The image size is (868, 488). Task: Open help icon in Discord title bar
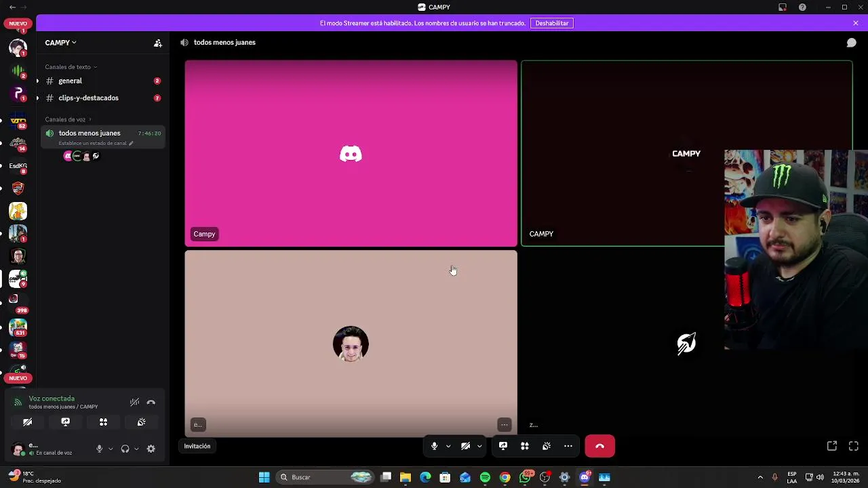click(802, 7)
